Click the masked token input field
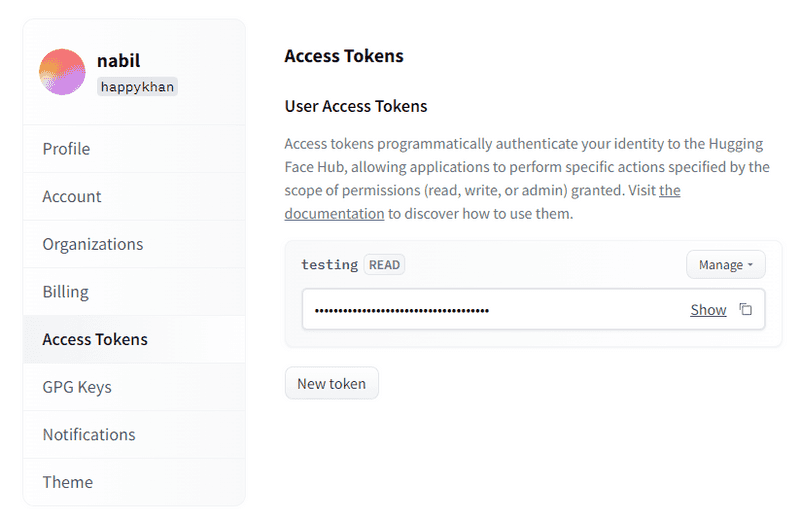The width and height of the screenshot is (800, 519). pyautogui.click(x=533, y=309)
